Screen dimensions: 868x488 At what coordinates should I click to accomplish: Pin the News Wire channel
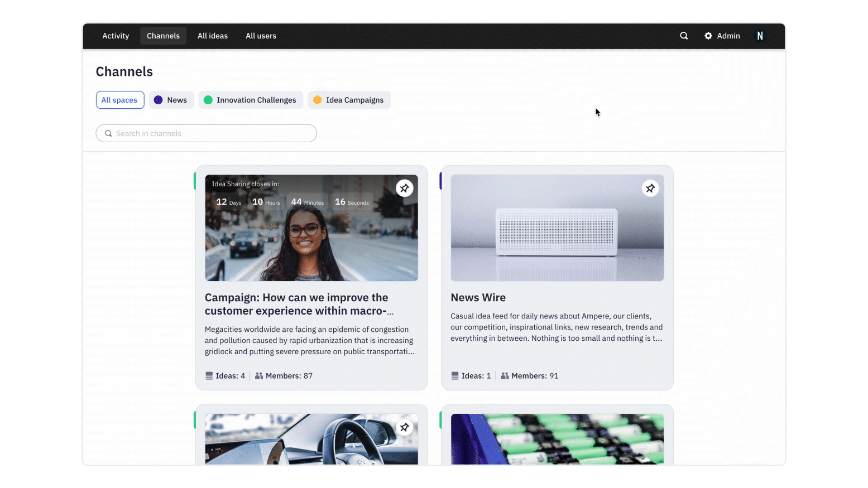point(650,189)
